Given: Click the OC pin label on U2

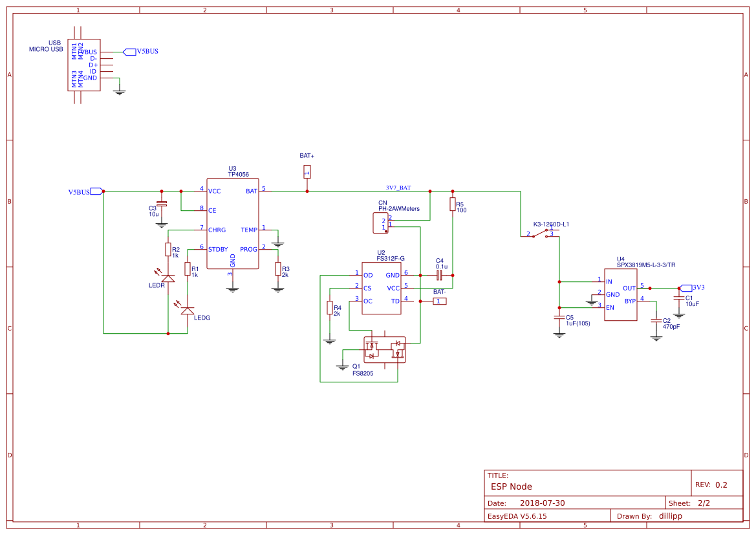Looking at the screenshot, I should pyautogui.click(x=368, y=301).
